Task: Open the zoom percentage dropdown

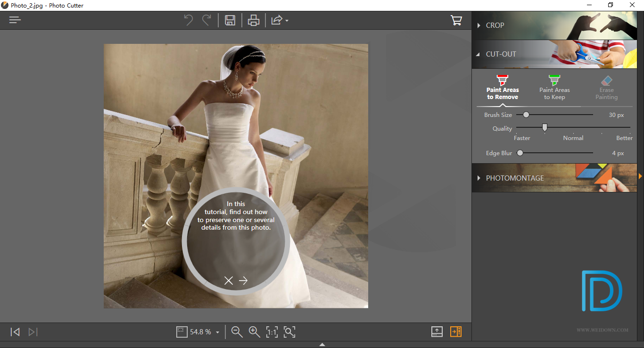Action: point(218,332)
